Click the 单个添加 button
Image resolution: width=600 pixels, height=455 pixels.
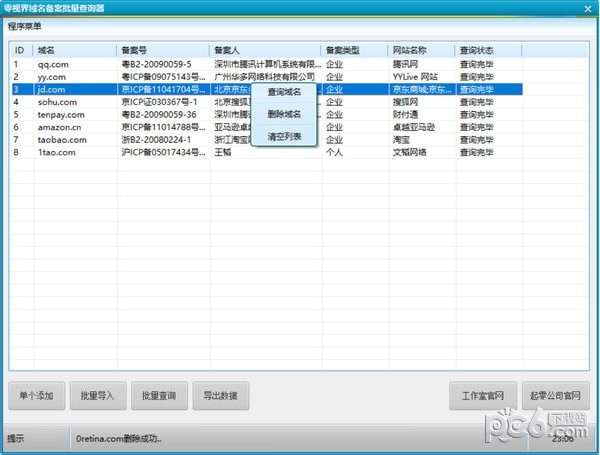tap(37, 395)
